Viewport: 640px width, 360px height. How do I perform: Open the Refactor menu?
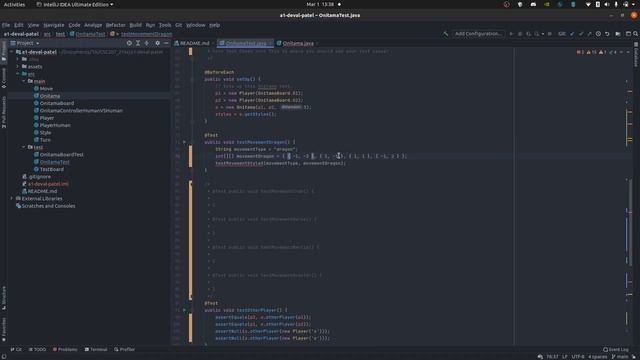click(x=116, y=25)
